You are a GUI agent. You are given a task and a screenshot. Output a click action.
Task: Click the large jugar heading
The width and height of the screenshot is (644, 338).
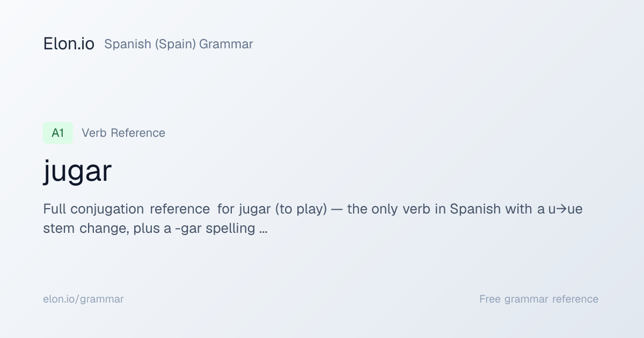(77, 171)
